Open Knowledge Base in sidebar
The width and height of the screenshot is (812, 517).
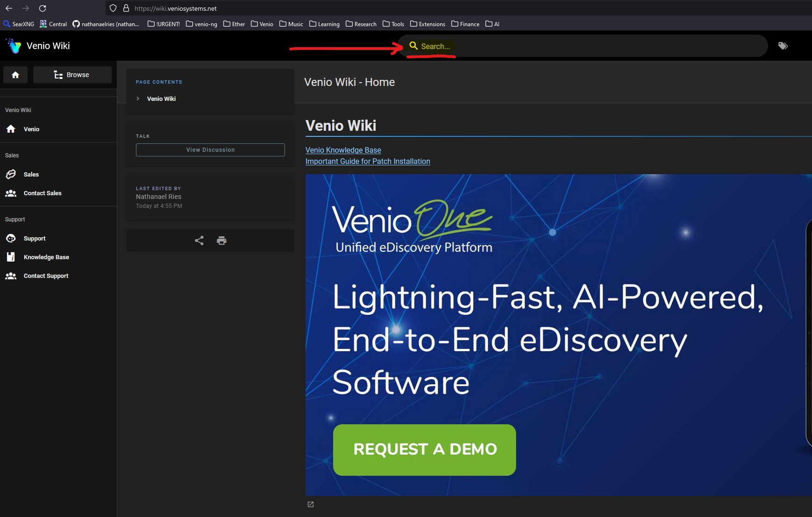(58, 257)
